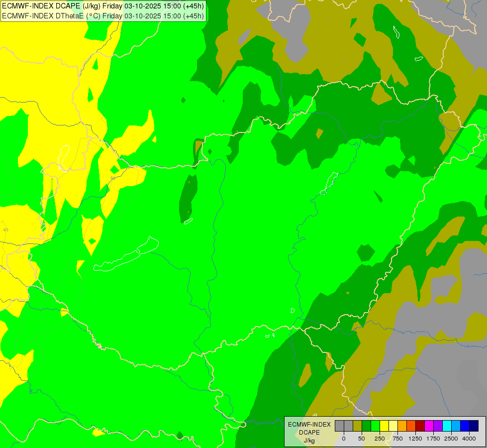Click the DThetaE (°C) title line
This screenshot has height=448, width=487.
pos(103,16)
